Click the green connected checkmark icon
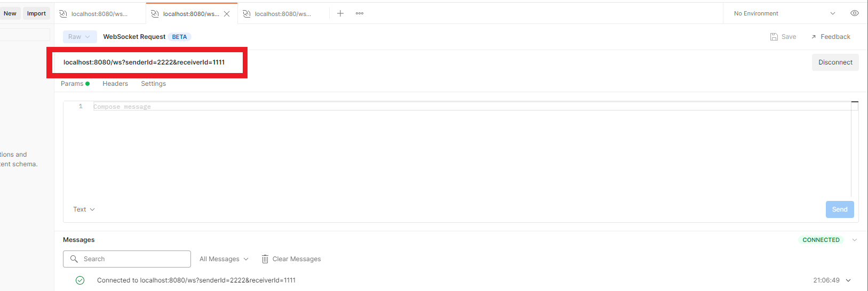The width and height of the screenshot is (868, 291). click(80, 280)
